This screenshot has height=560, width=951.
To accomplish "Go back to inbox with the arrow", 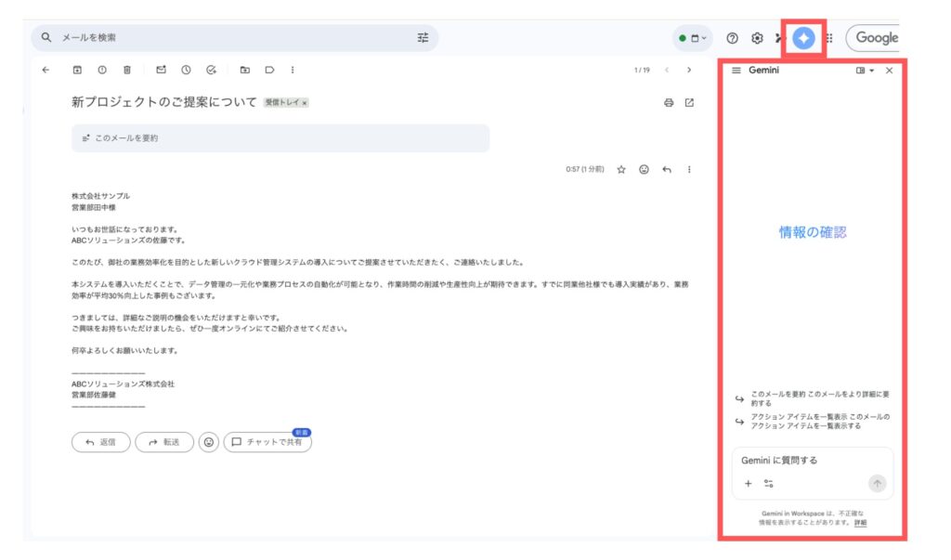I will 46,70.
